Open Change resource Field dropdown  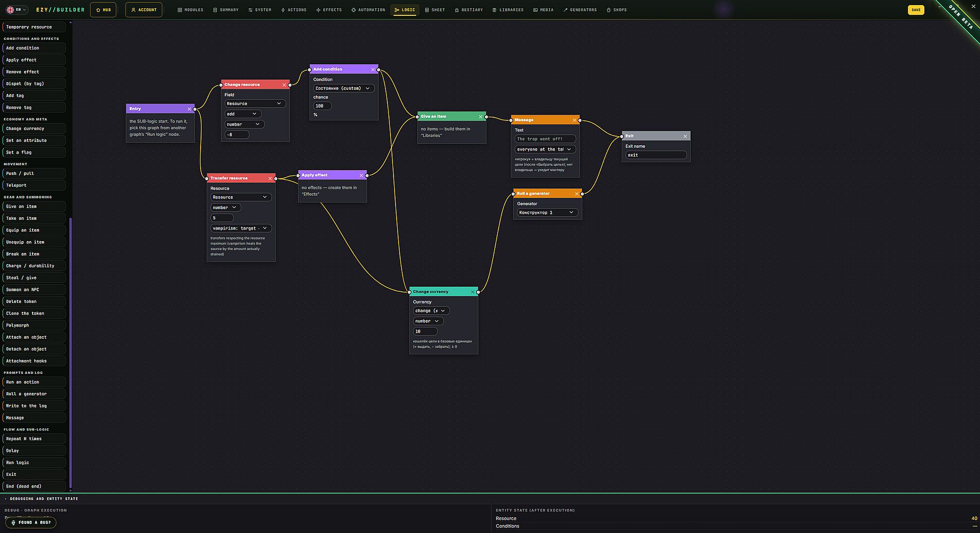(255, 104)
